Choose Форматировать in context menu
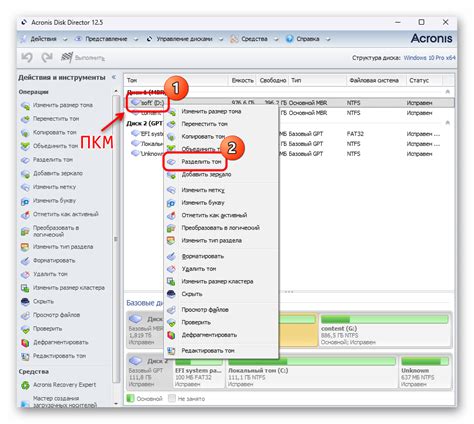The image size is (474, 424). click(221, 256)
